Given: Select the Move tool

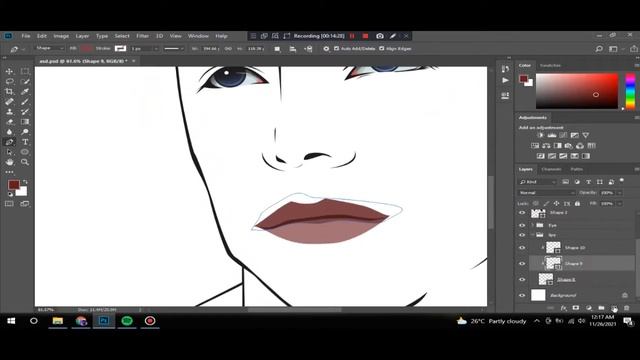Looking at the screenshot, I should pyautogui.click(x=9, y=71).
